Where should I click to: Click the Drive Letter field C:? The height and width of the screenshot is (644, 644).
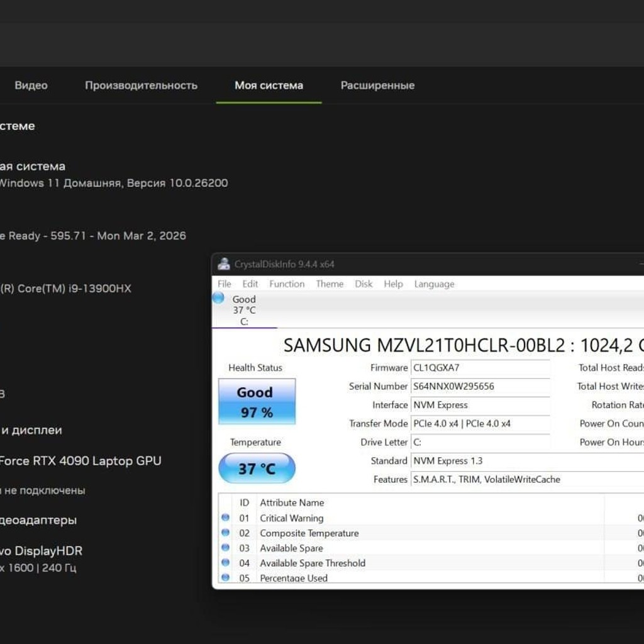(480, 442)
